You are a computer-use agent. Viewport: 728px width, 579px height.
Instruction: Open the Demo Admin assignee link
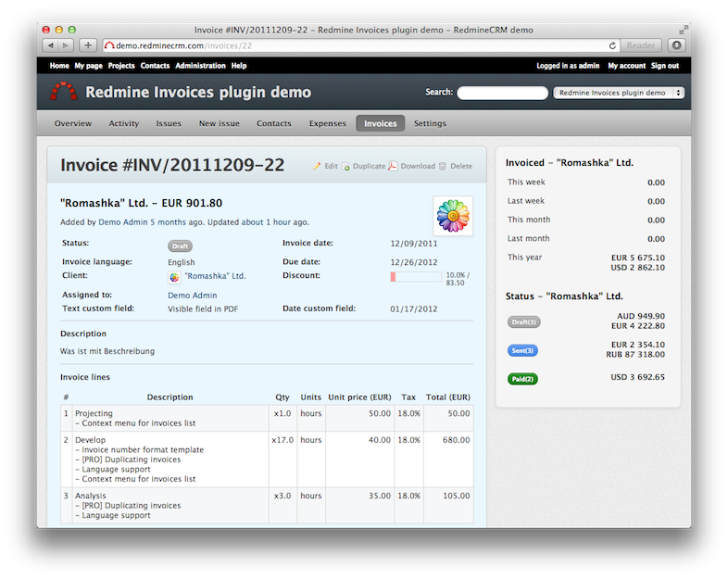192,296
